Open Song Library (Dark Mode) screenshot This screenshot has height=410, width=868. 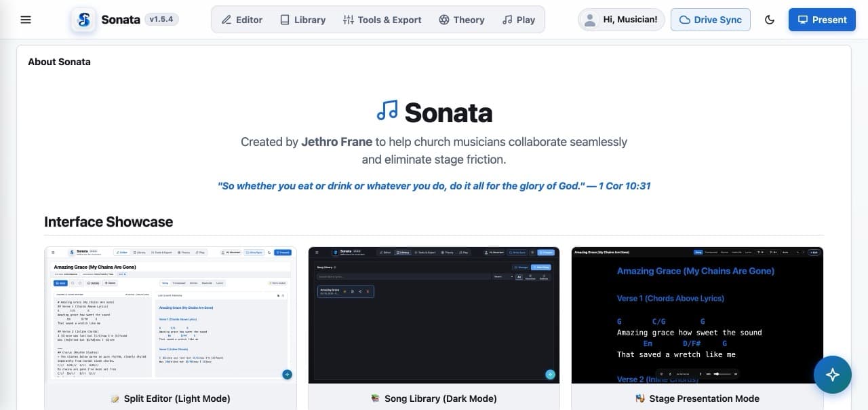[x=434, y=316]
